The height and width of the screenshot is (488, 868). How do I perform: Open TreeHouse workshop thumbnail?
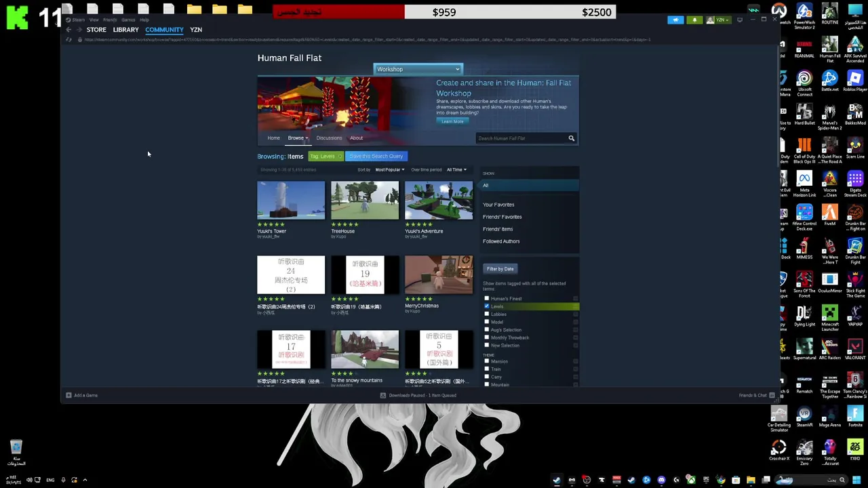coord(365,200)
